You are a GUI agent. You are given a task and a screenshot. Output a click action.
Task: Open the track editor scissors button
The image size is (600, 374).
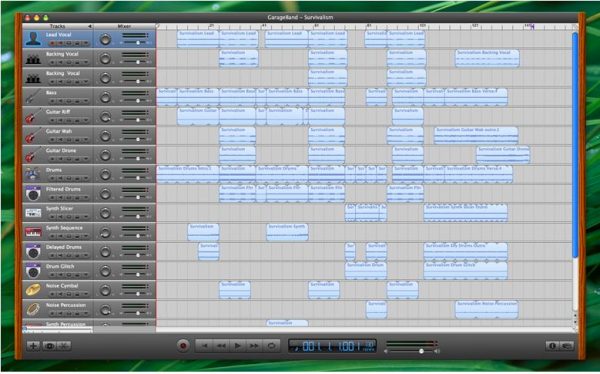coord(64,346)
